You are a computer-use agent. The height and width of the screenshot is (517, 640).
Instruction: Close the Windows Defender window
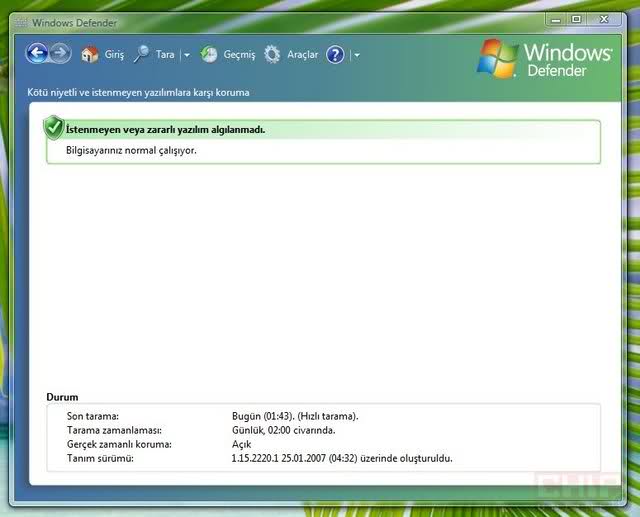click(604, 19)
